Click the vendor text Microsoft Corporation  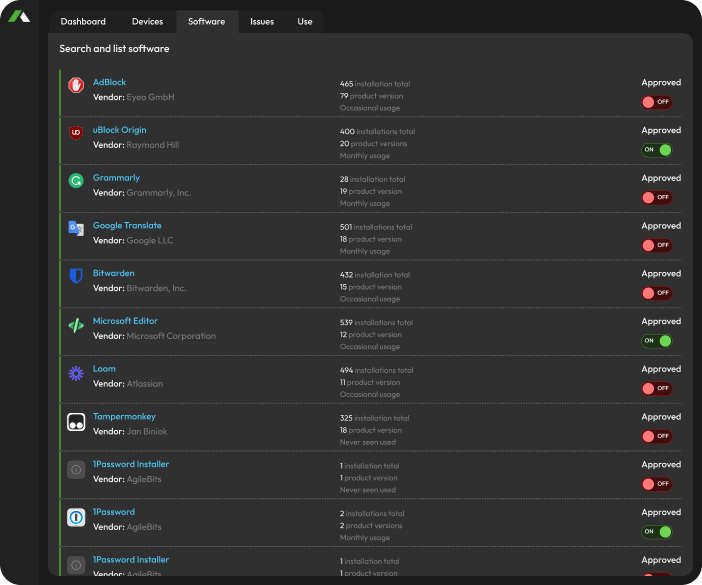171,336
